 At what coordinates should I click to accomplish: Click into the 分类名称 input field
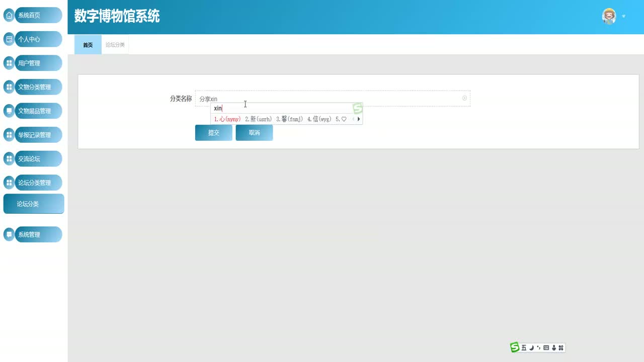point(333,99)
